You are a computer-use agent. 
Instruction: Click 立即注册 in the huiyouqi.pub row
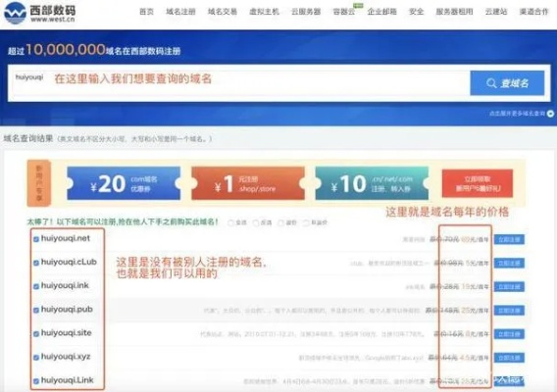point(509,311)
